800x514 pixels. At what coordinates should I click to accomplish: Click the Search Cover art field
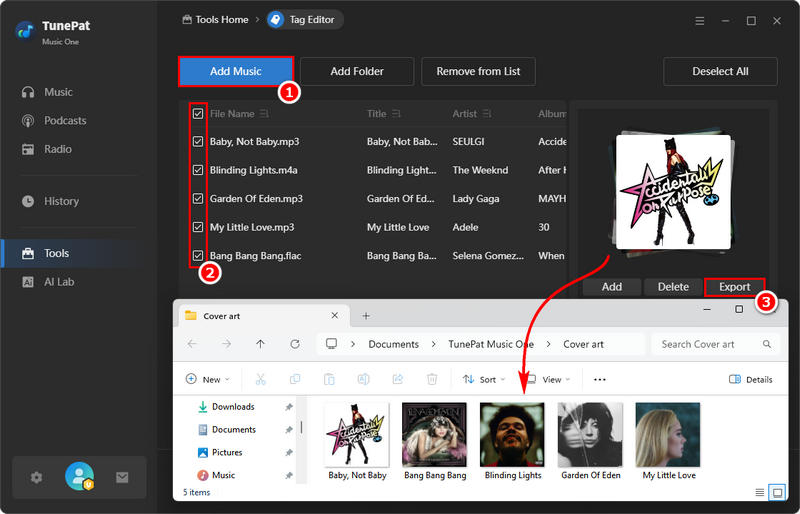(715, 345)
